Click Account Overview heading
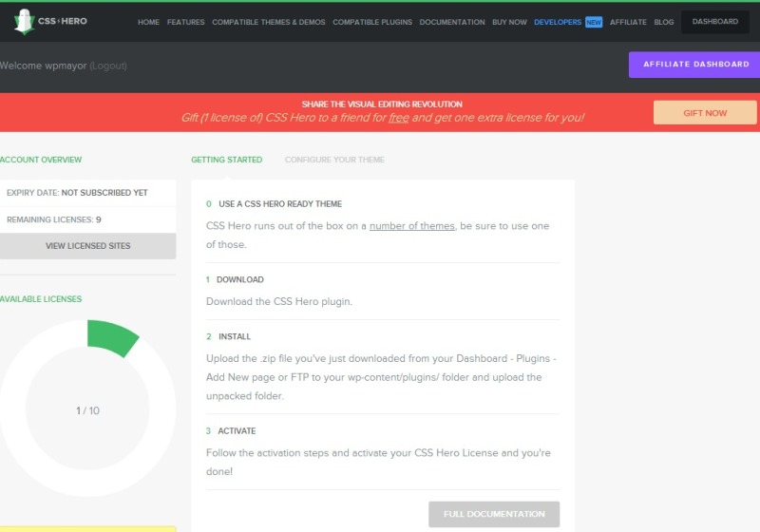Image resolution: width=760 pixels, height=532 pixels. [41, 160]
